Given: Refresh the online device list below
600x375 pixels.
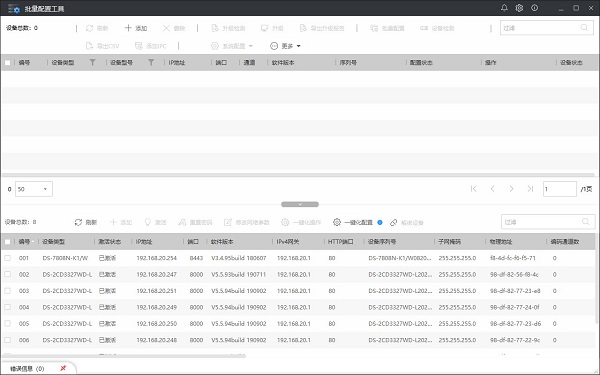Looking at the screenshot, I should pos(86,222).
